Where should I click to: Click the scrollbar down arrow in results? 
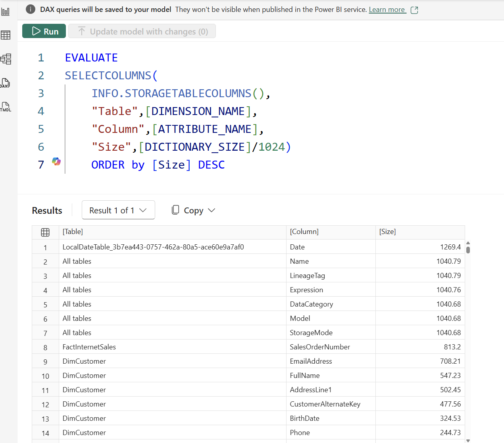tap(468, 440)
